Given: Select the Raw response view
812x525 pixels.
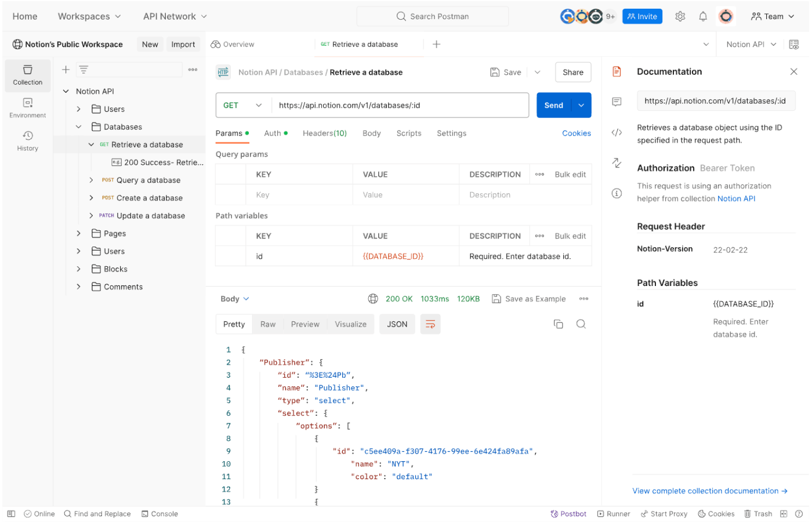Looking at the screenshot, I should click(x=268, y=324).
